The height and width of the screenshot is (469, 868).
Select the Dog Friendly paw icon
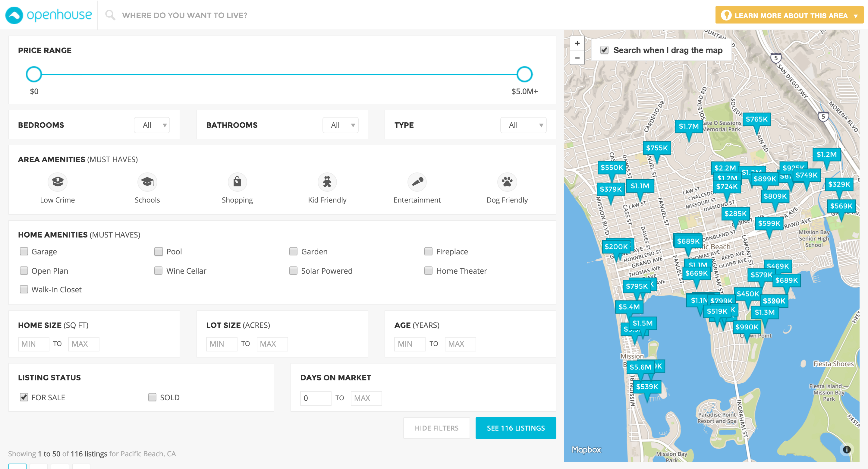coord(507,182)
